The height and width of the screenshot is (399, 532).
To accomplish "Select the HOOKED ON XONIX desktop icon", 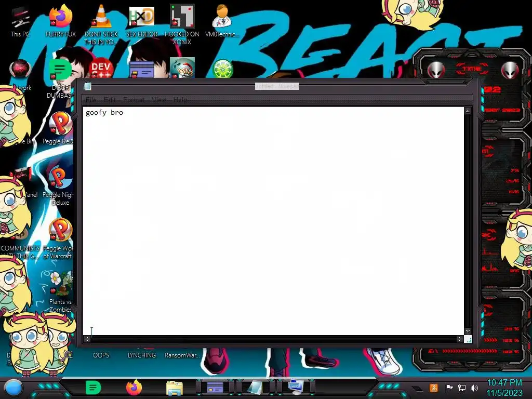I will pyautogui.click(x=182, y=24).
